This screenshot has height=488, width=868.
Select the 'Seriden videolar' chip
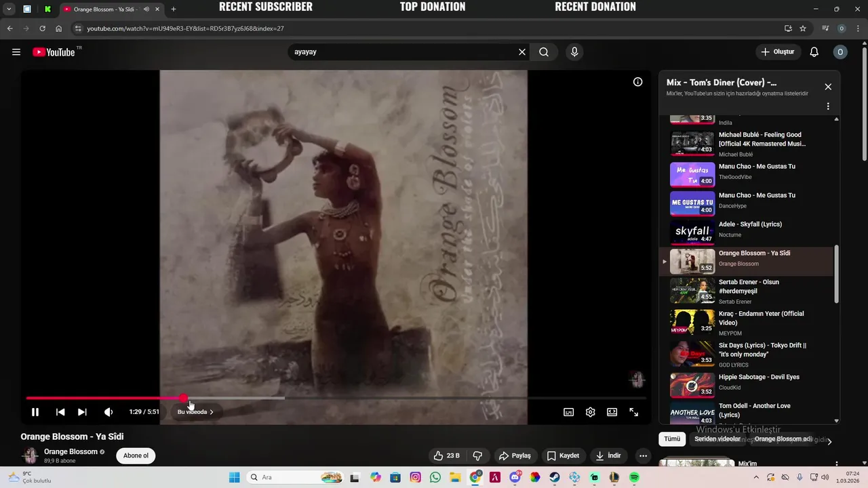pos(717,439)
